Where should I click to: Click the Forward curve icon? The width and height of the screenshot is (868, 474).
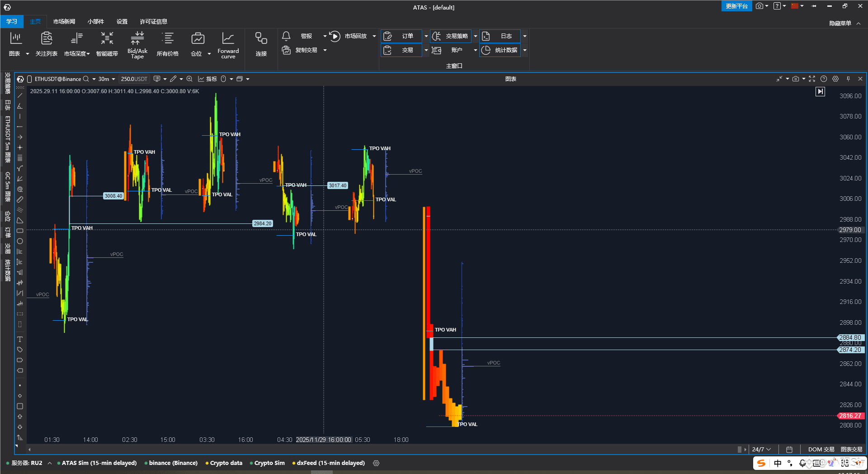coord(228,44)
